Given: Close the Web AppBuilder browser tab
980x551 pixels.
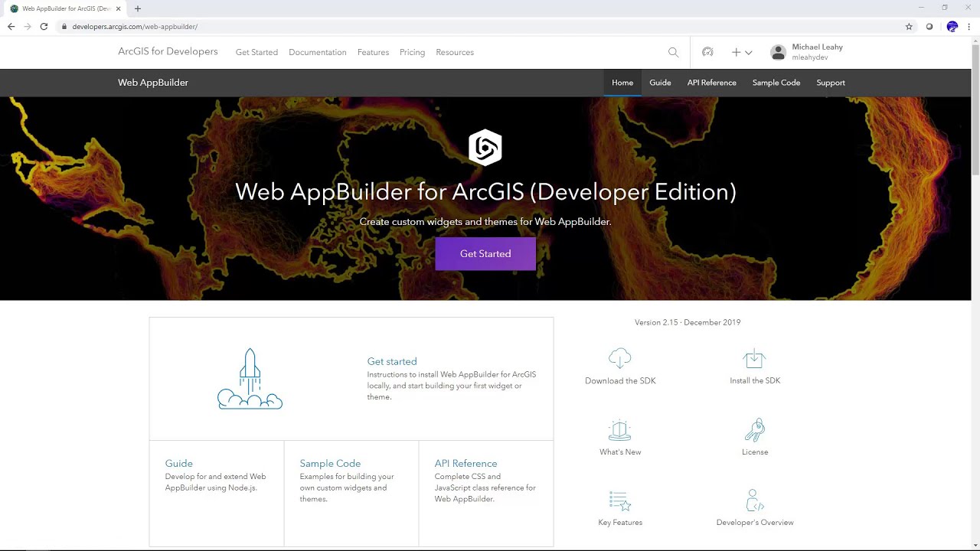Looking at the screenshot, I should tap(119, 8).
